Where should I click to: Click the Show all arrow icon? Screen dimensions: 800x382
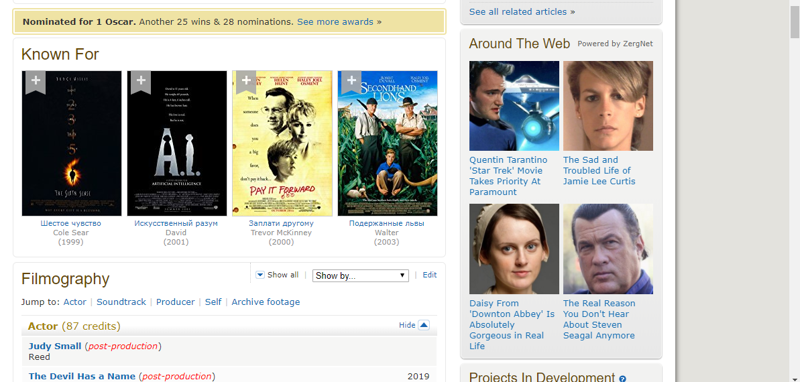tap(260, 275)
